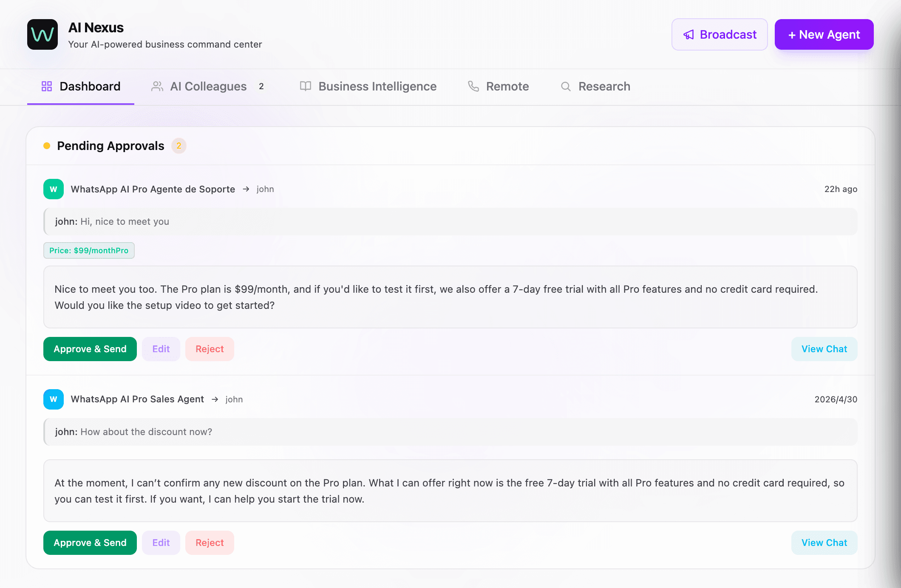
Task: Click the AI Colleagues count badge 2
Action: 261,86
